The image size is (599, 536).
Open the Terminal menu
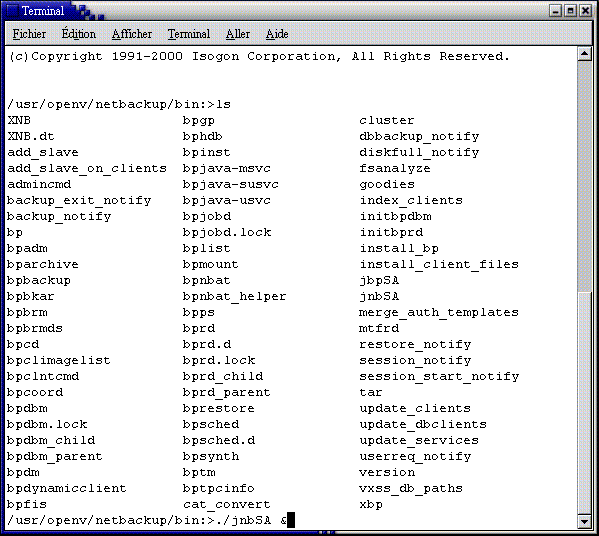tap(189, 34)
